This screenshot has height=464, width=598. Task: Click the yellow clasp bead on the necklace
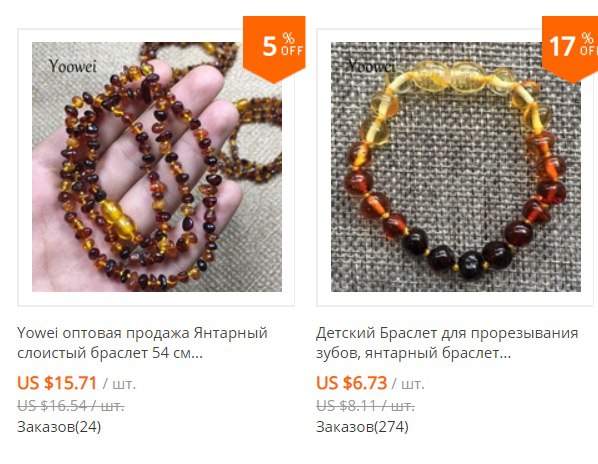pos(119,220)
